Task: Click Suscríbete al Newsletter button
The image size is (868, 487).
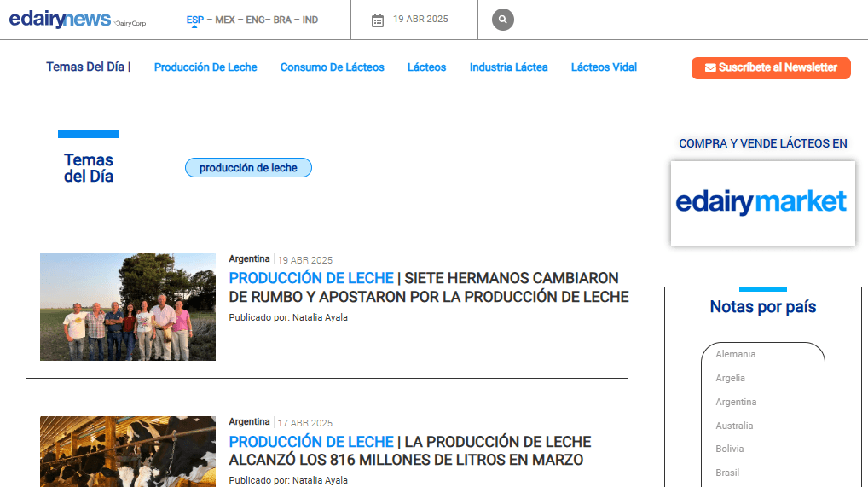Action: tap(771, 67)
